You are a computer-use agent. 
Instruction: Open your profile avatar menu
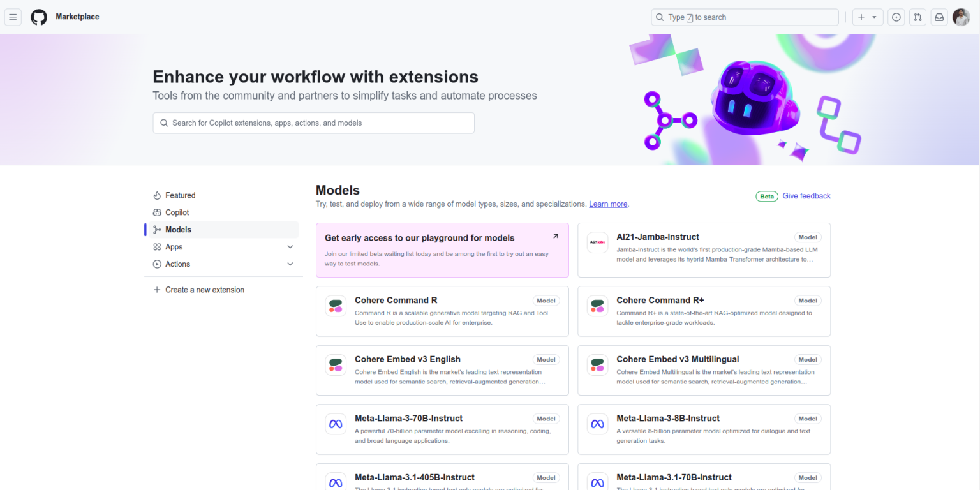961,17
